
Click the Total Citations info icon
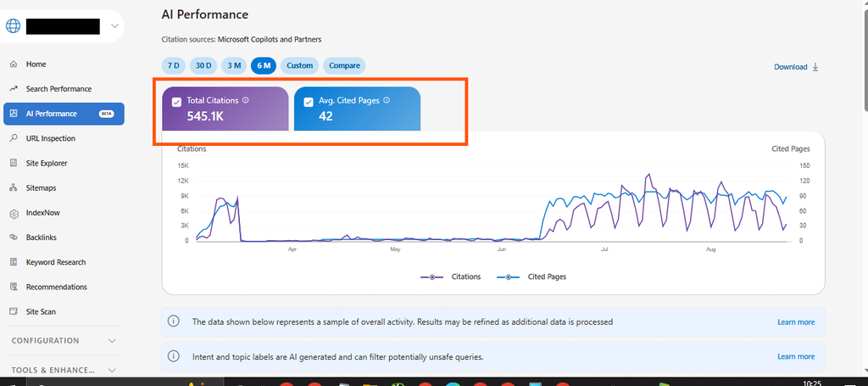pyautogui.click(x=246, y=101)
